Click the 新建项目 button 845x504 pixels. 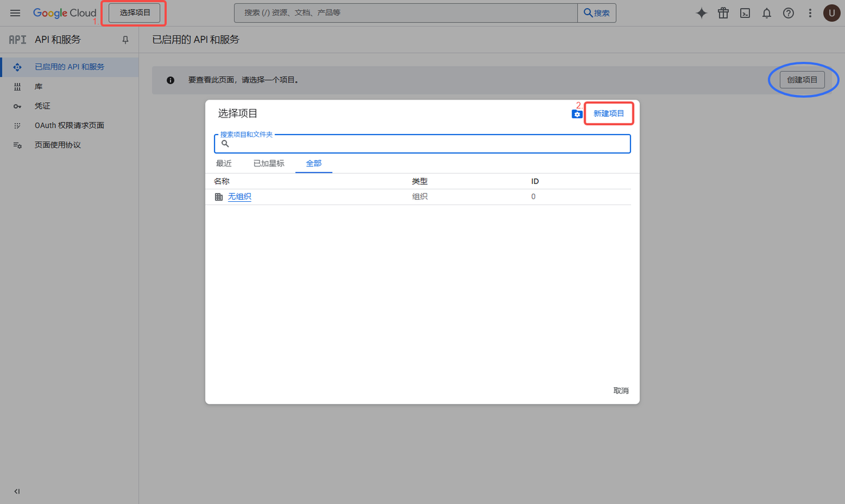point(609,113)
